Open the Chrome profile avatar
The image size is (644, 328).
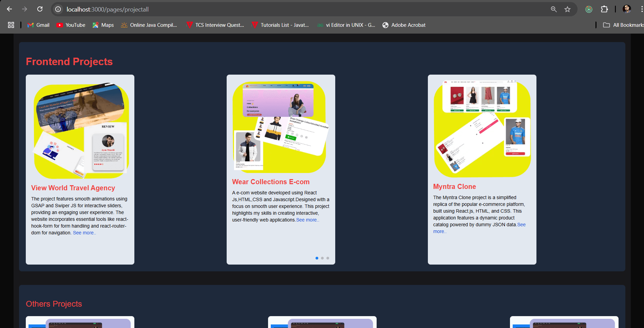click(x=627, y=9)
